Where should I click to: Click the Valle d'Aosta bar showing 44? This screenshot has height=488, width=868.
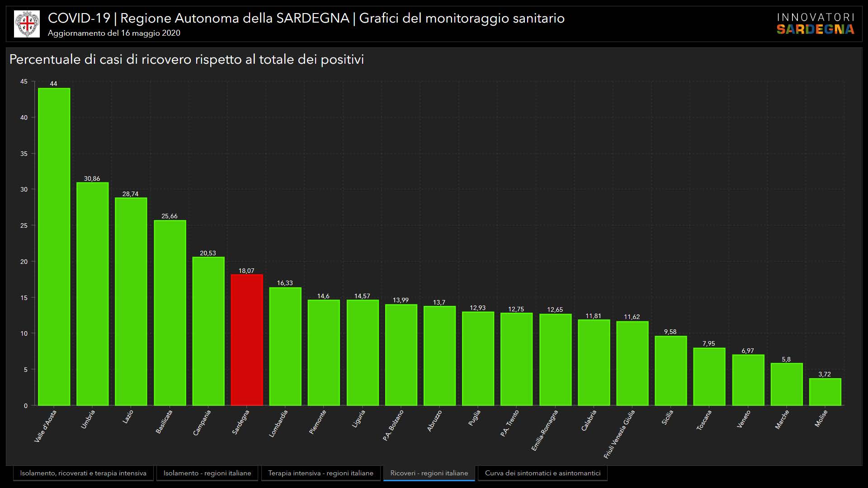[x=54, y=246]
